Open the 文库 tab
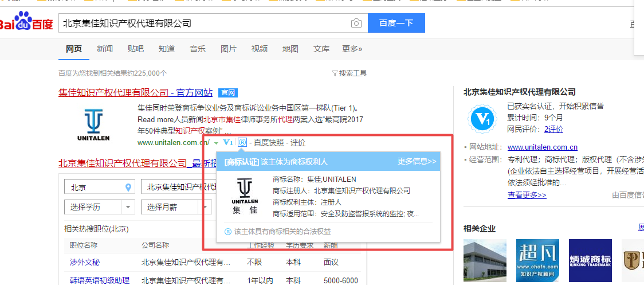 click(321, 49)
